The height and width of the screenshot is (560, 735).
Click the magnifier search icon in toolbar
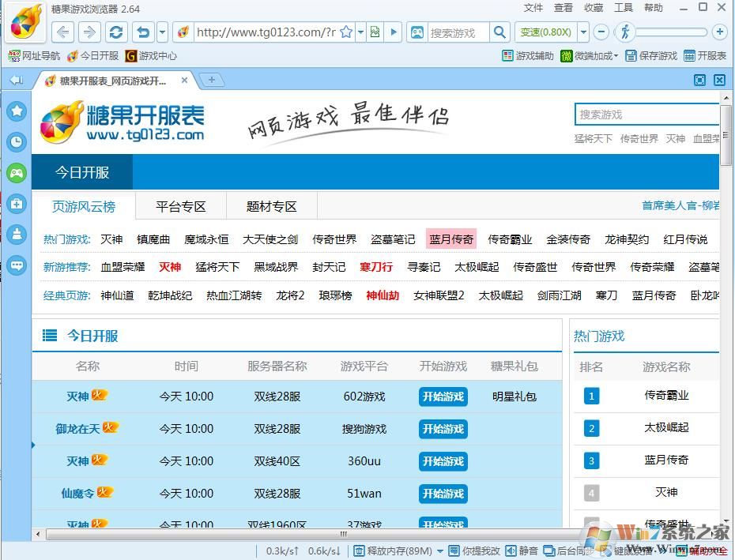(x=499, y=32)
